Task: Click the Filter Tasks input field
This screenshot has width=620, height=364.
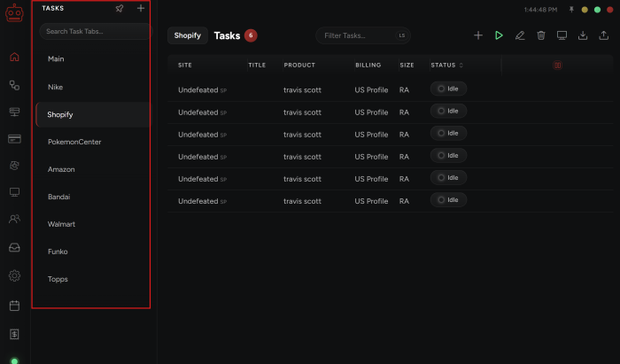Action: click(363, 35)
